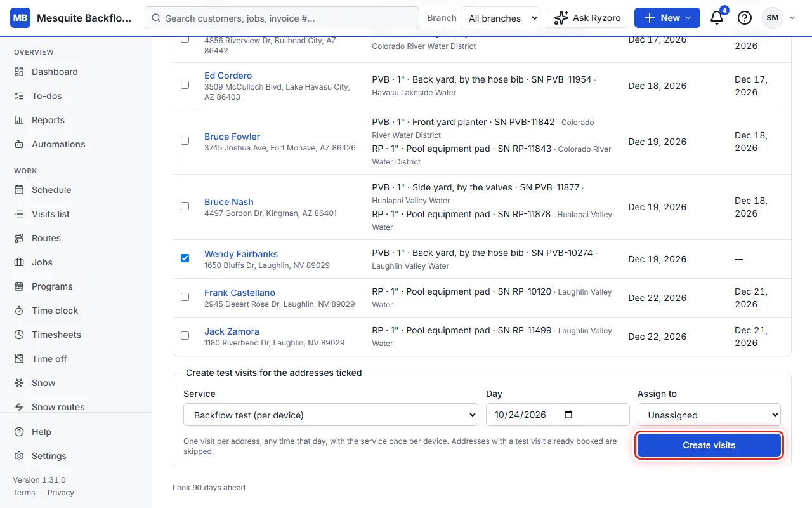Click the Create visits button
812x508 pixels.
click(709, 445)
